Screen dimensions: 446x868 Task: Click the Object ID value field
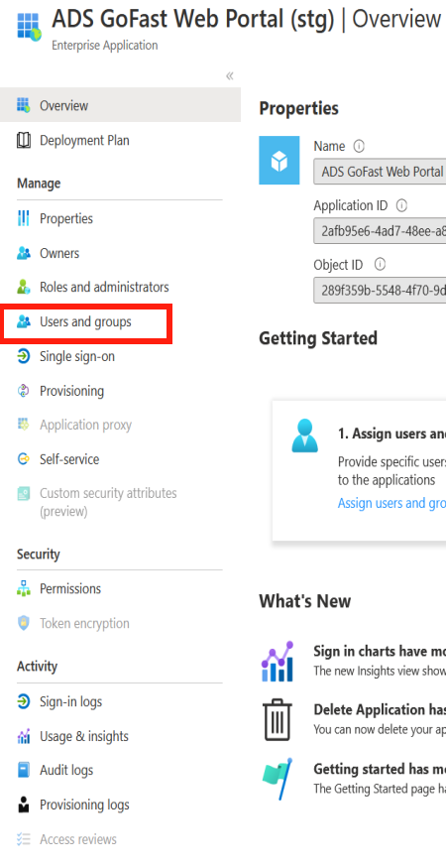380,291
